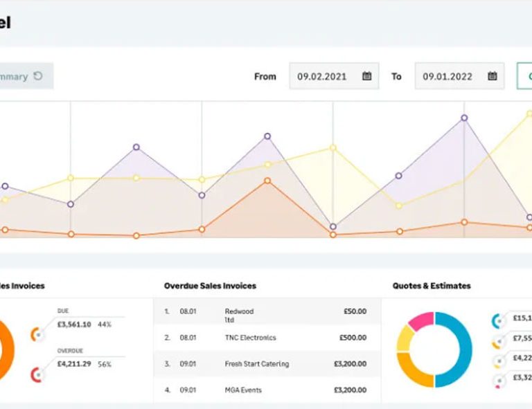Click the 56% overdue percentage
The width and height of the screenshot is (532, 409).
pyautogui.click(x=105, y=364)
